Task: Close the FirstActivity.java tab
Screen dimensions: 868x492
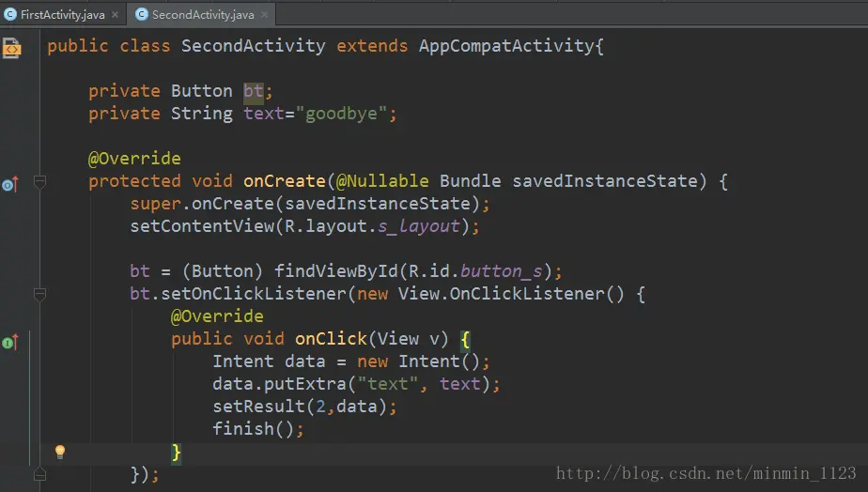Action: pos(116,15)
